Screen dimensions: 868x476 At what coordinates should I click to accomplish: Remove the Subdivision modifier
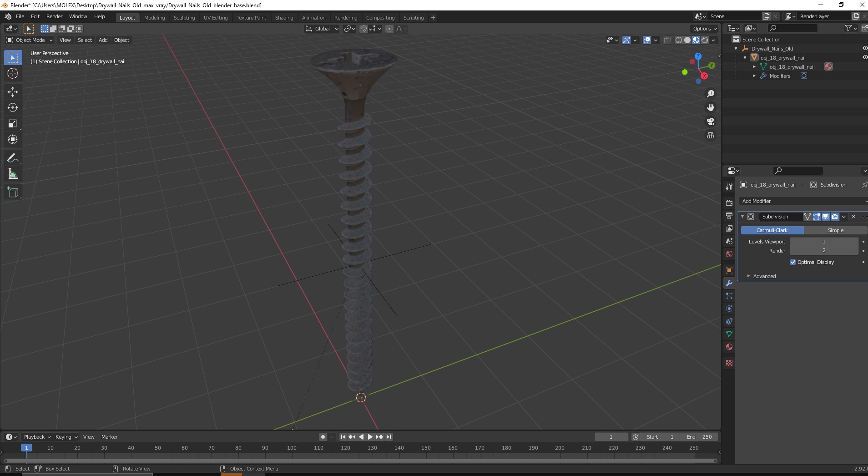click(853, 217)
